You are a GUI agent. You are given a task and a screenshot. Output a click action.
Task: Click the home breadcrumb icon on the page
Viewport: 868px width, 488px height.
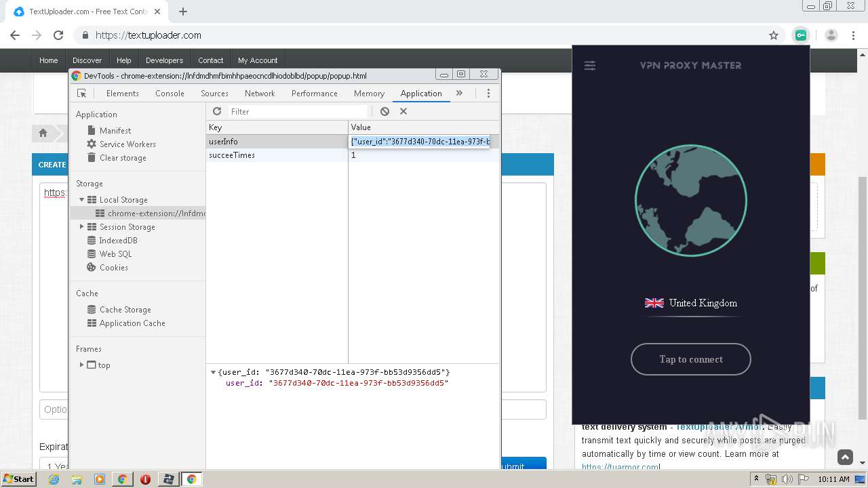(x=43, y=133)
